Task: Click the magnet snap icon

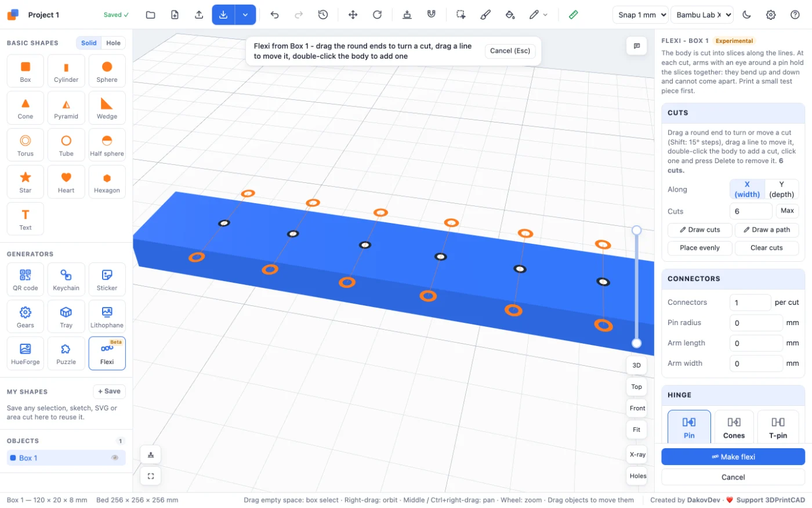Action: point(432,15)
